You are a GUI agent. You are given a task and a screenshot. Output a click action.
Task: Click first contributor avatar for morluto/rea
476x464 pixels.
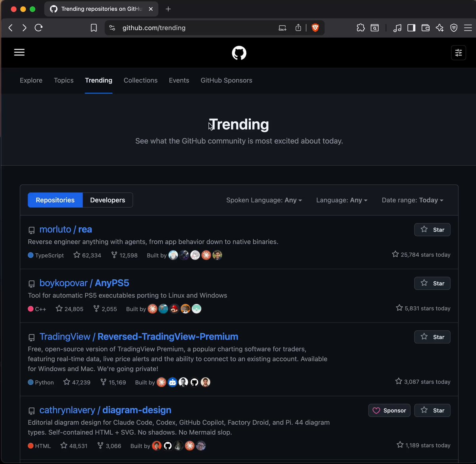point(173,255)
